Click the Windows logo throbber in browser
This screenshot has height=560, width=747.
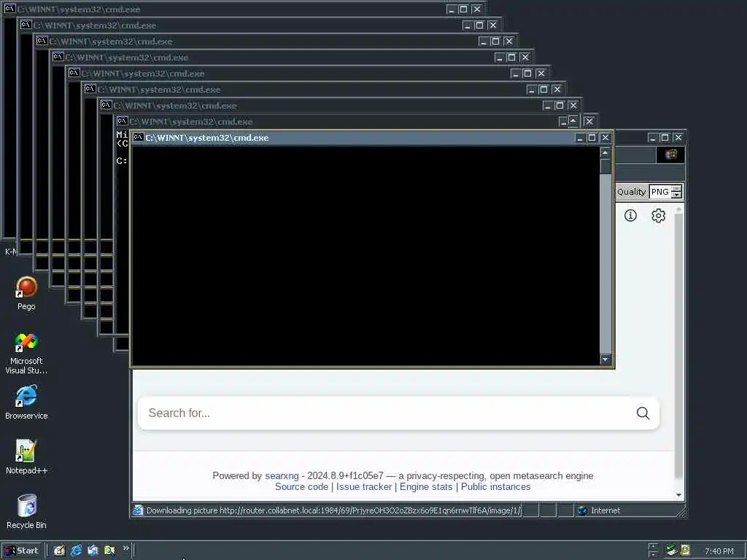coord(671,155)
